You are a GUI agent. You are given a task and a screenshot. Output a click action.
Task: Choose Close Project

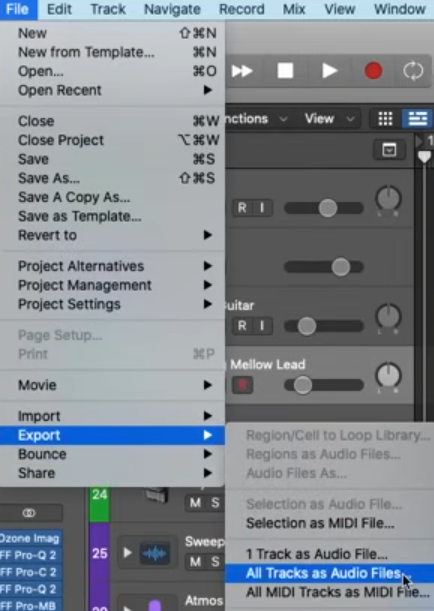(x=112, y=140)
